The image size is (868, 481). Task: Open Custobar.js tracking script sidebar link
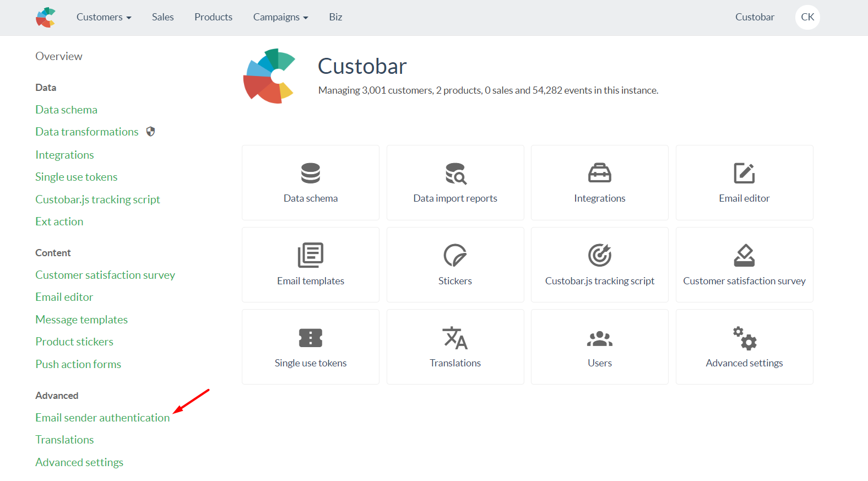(97, 199)
